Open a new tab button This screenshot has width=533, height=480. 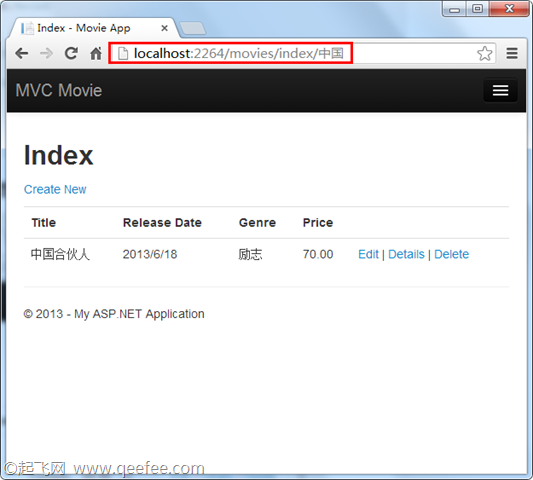point(192,28)
